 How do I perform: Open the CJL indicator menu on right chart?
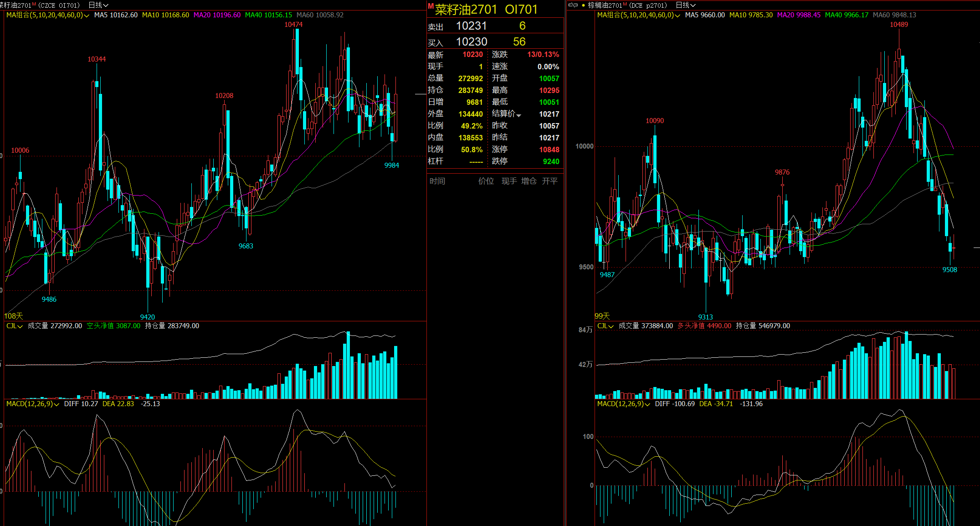(605, 326)
